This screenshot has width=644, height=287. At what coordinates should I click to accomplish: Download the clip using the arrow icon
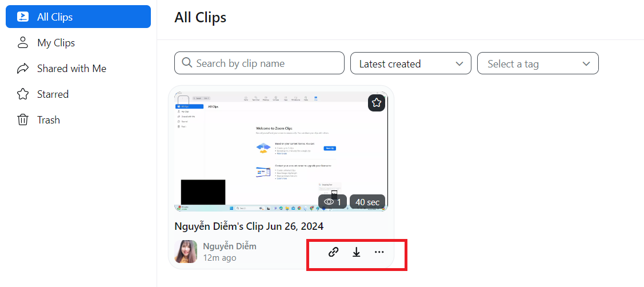357,252
